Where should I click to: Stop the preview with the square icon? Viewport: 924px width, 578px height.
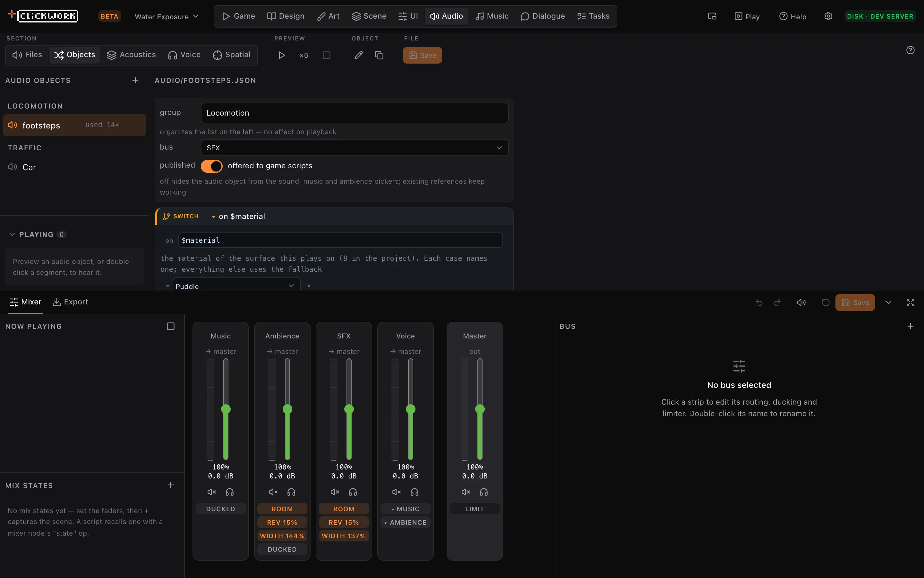327,56
